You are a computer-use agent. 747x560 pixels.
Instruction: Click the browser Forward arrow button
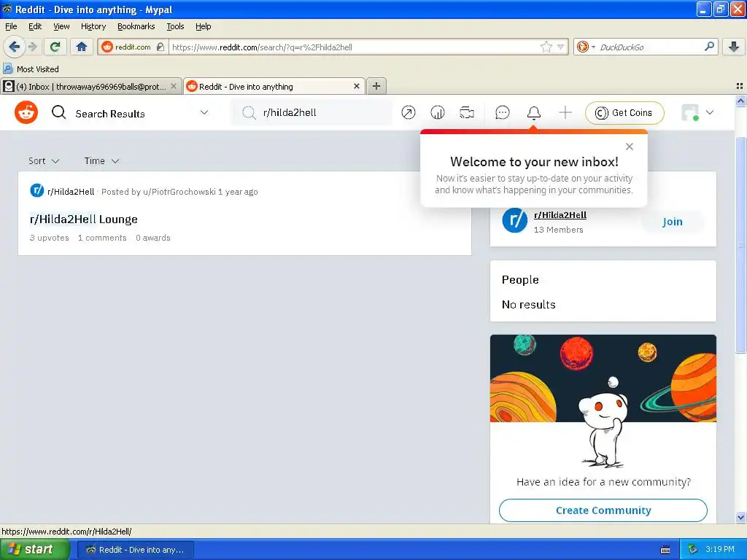[32, 47]
